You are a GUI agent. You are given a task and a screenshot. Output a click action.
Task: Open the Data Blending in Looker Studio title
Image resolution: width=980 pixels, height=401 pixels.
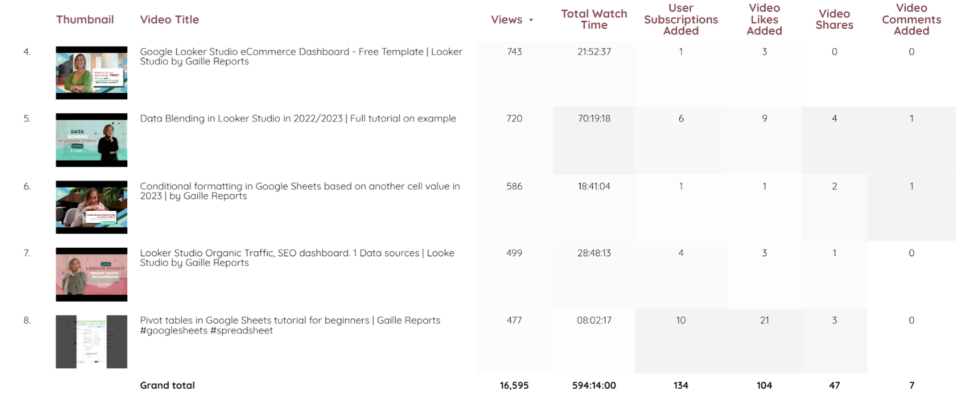click(x=298, y=119)
